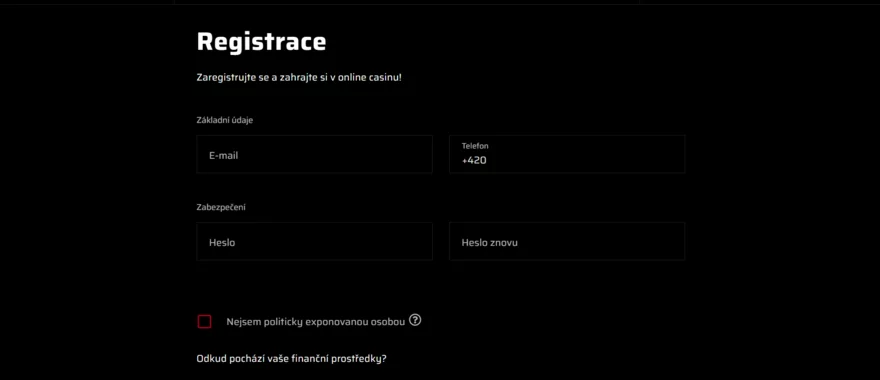Tick the 'Nejsem politicky exponovanou osobou' checkbox

pos(204,322)
